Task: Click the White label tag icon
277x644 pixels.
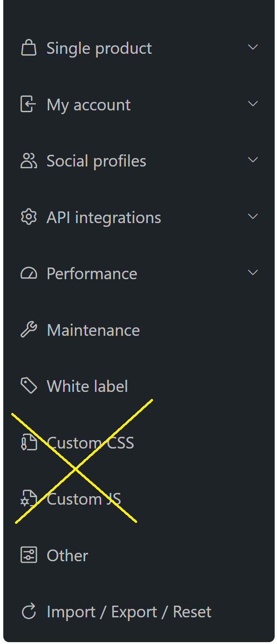Action: [x=29, y=386]
